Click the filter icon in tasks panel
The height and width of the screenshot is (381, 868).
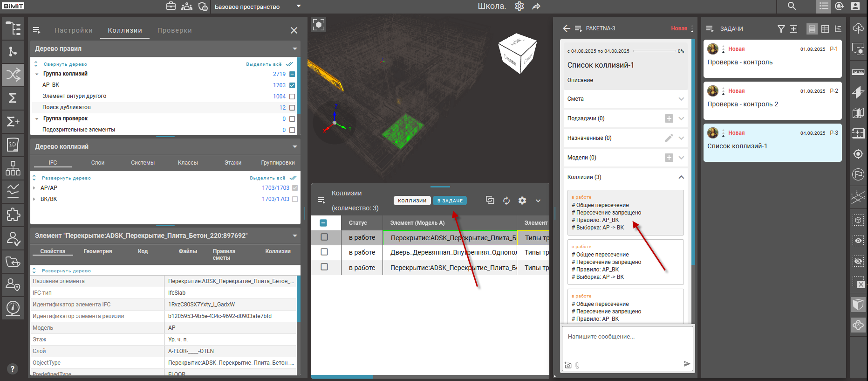click(781, 29)
